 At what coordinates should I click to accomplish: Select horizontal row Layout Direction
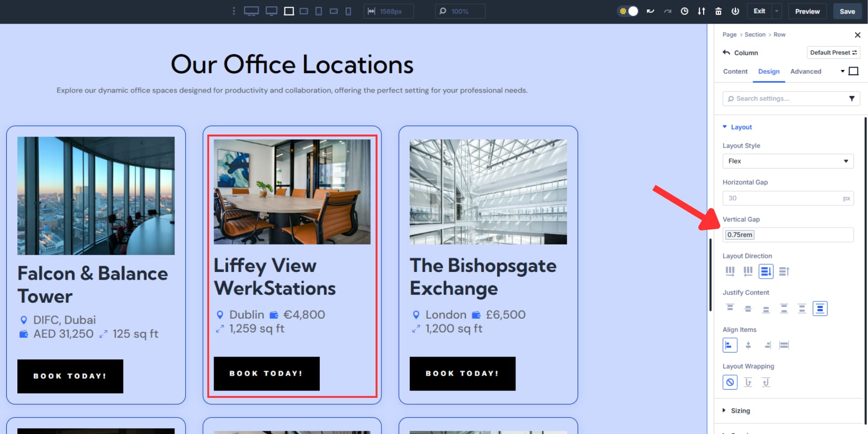point(730,271)
